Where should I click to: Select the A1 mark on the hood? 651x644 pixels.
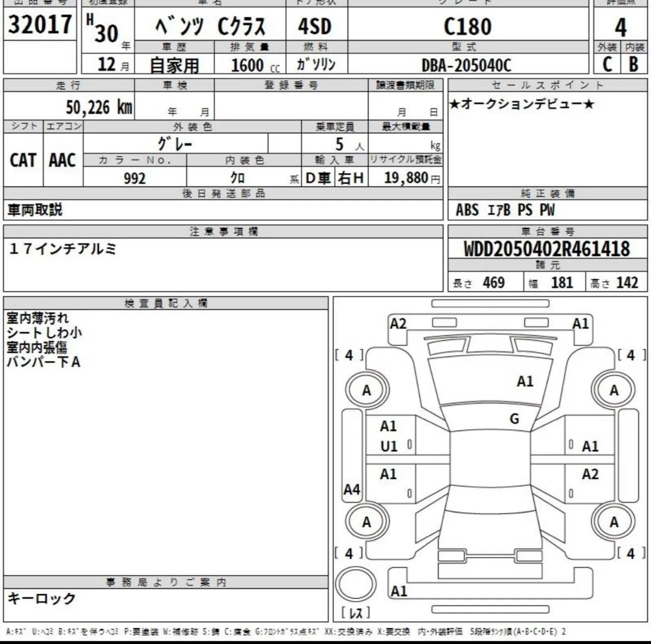tap(525, 381)
